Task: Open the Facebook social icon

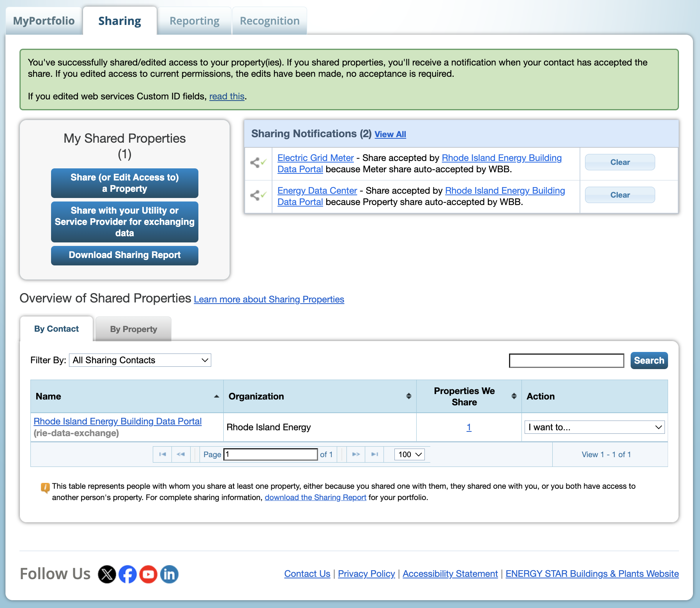Action: [127, 574]
